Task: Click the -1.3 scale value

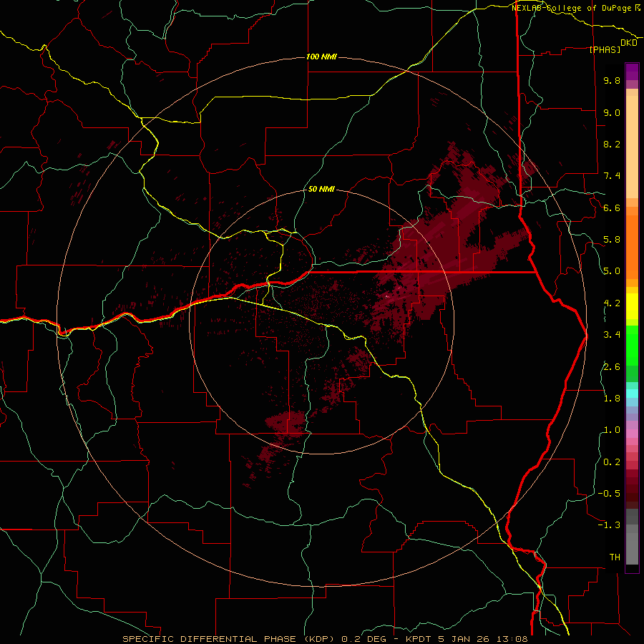Action: point(609,525)
